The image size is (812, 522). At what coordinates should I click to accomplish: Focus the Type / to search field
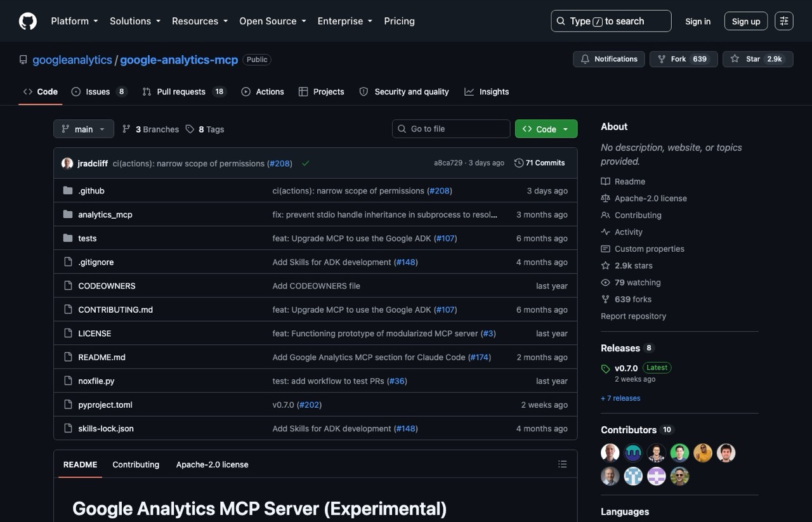(611, 21)
